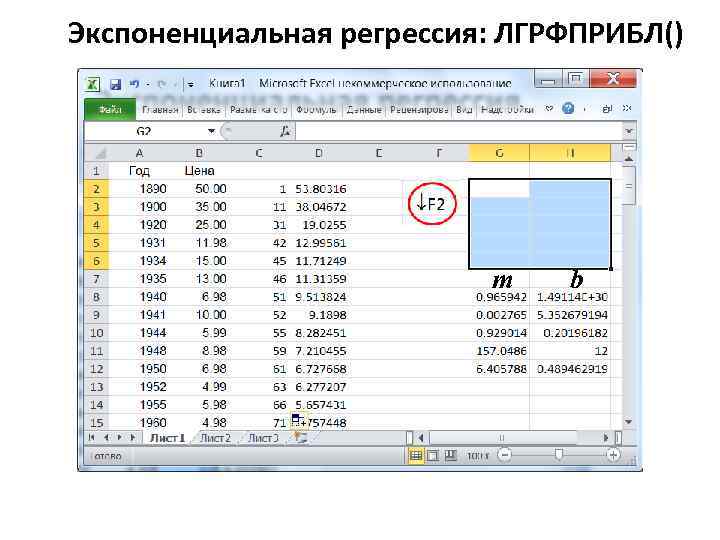Click the cell containing 1890
Screen dimensions: 720x540
pos(139,189)
